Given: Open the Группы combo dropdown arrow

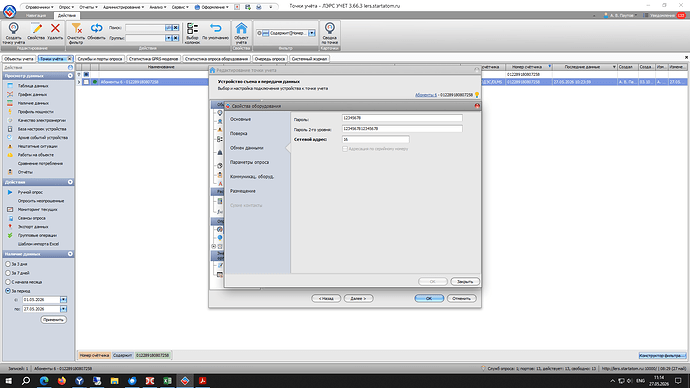Looking at the screenshot, I should (x=168, y=38).
